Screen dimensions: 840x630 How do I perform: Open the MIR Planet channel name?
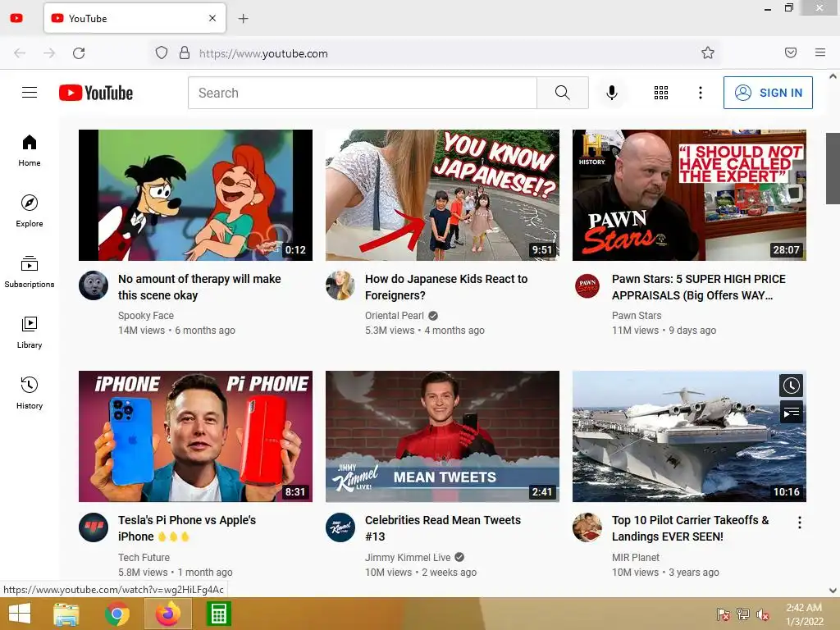click(x=636, y=557)
